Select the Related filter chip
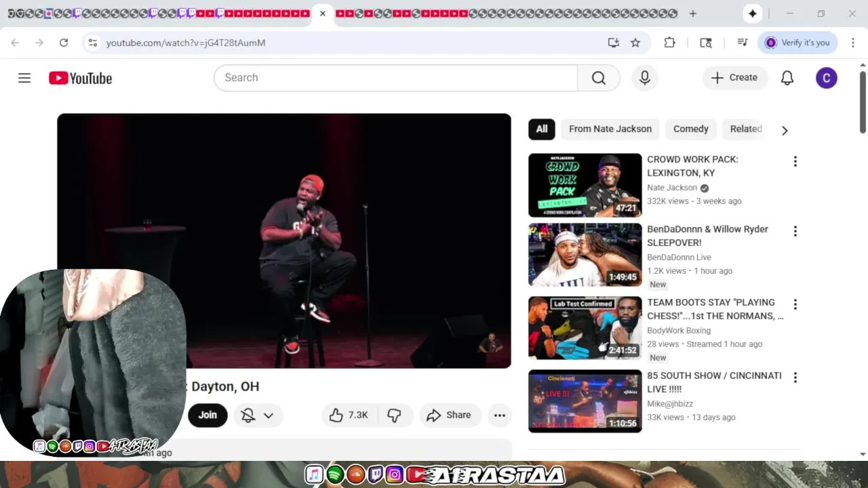Screen dimensions: 868x488 pyautogui.click(x=746, y=129)
